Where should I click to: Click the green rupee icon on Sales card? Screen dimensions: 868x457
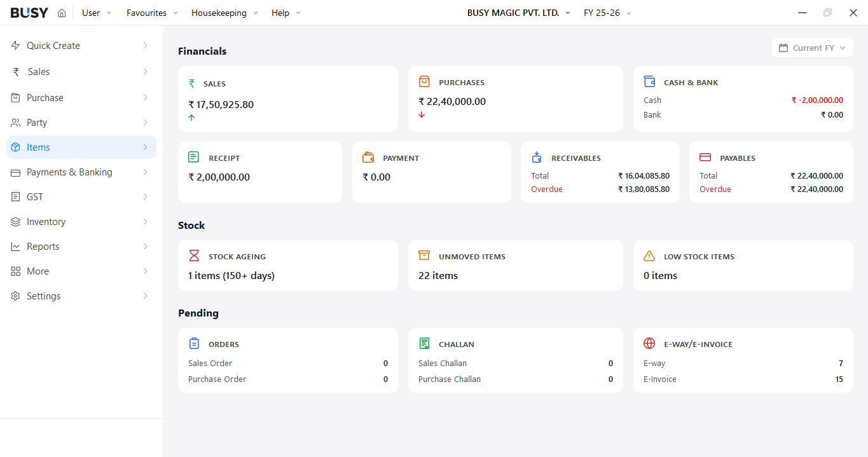(192, 83)
